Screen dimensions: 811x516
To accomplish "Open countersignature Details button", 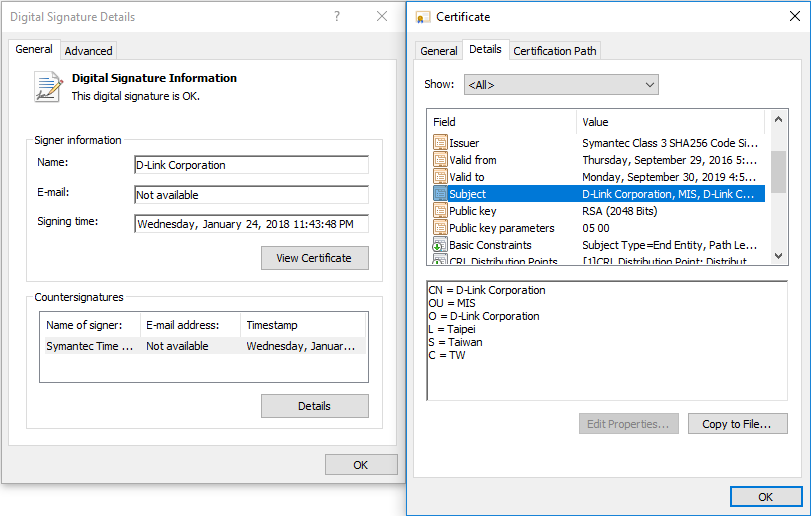I will pos(314,406).
